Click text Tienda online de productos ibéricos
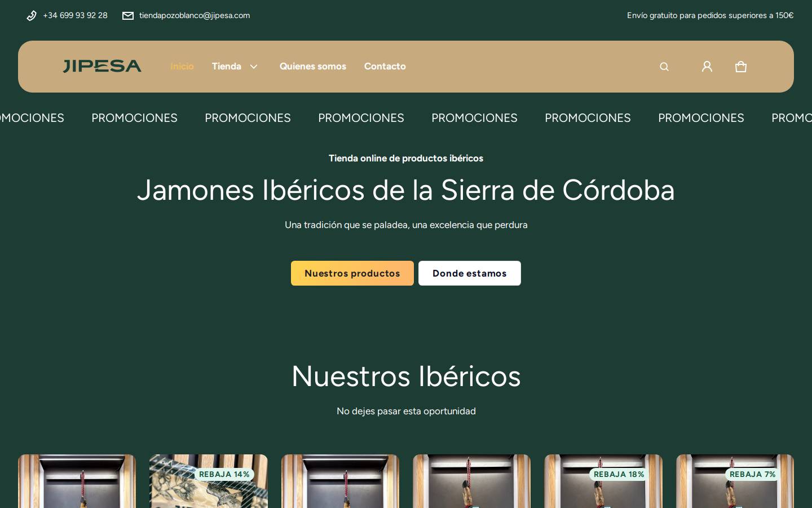The image size is (812, 508). [406, 158]
